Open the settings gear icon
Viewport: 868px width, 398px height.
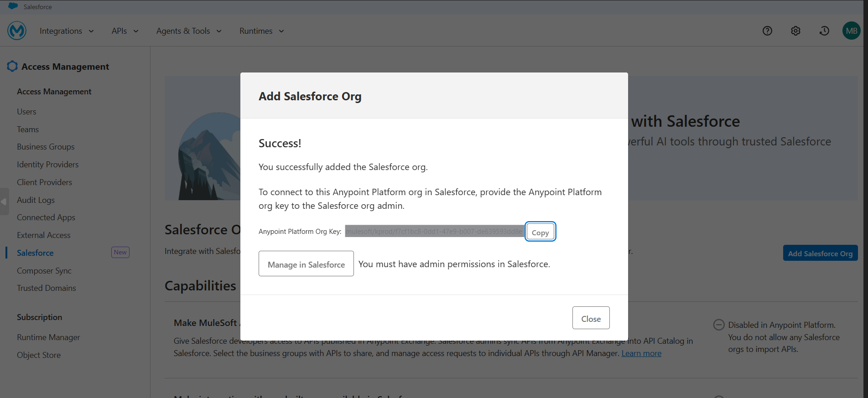(795, 31)
